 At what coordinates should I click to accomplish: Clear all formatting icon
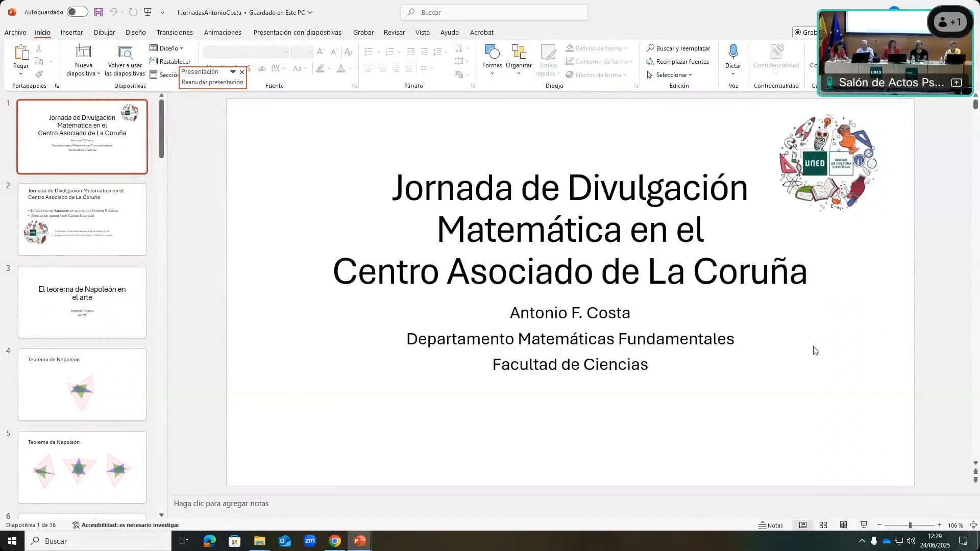coord(348,52)
